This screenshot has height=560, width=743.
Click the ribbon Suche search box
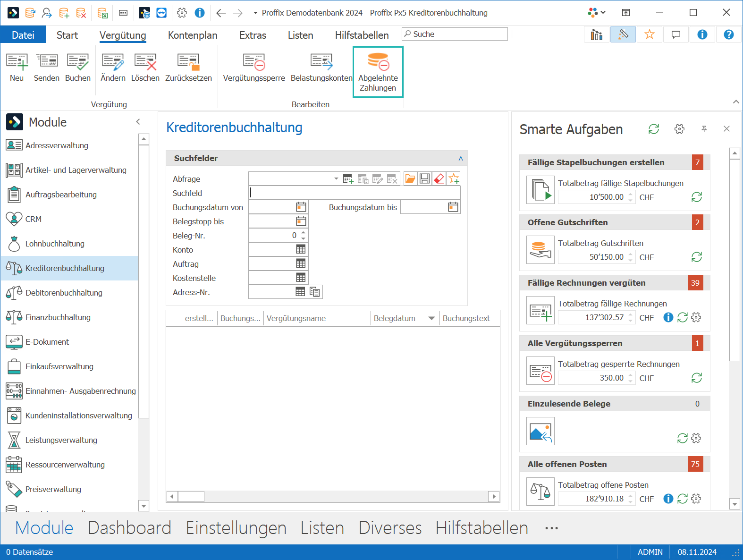[x=455, y=34]
